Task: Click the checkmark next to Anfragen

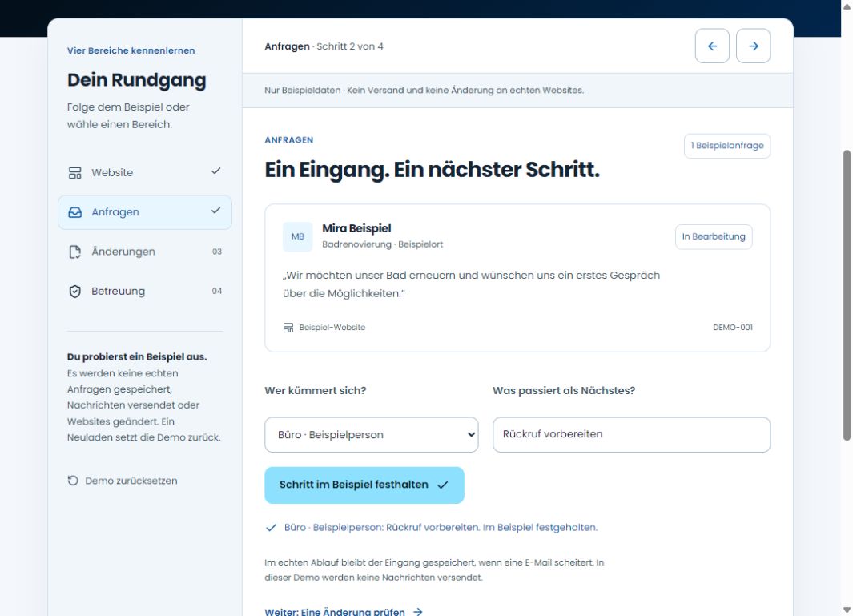Action: [216, 210]
